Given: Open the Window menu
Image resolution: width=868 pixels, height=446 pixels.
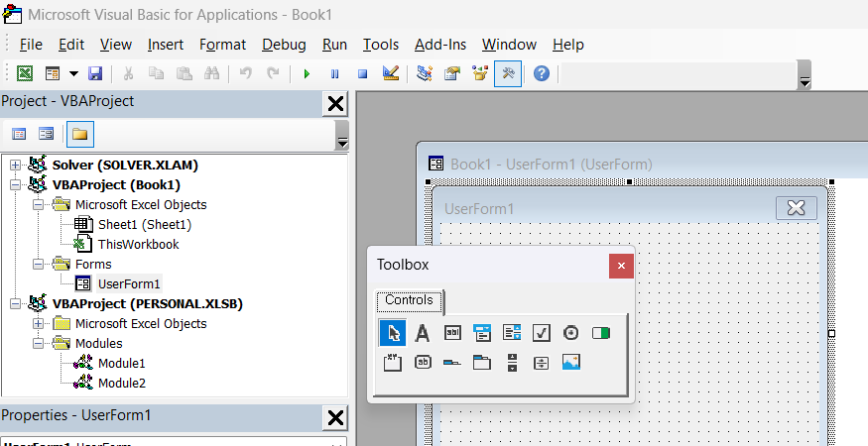Looking at the screenshot, I should pos(509,45).
